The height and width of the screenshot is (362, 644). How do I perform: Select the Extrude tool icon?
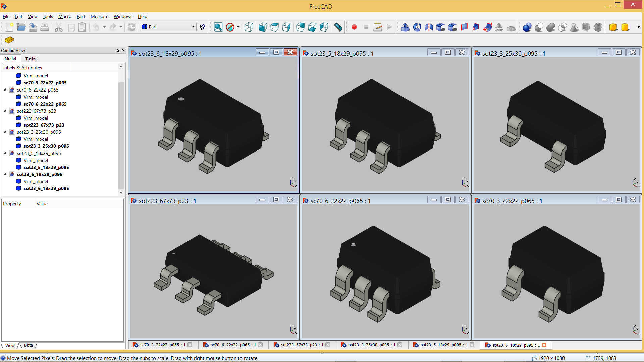[x=405, y=27]
